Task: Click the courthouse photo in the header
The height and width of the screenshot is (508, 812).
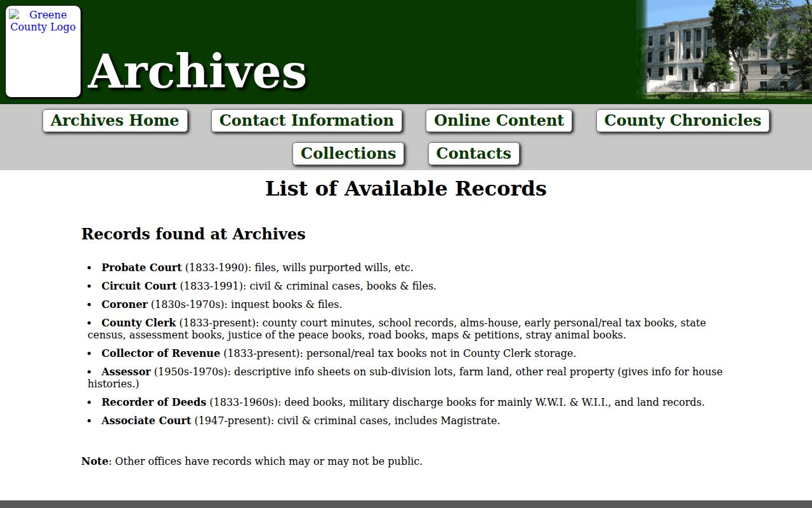Action: (x=724, y=50)
